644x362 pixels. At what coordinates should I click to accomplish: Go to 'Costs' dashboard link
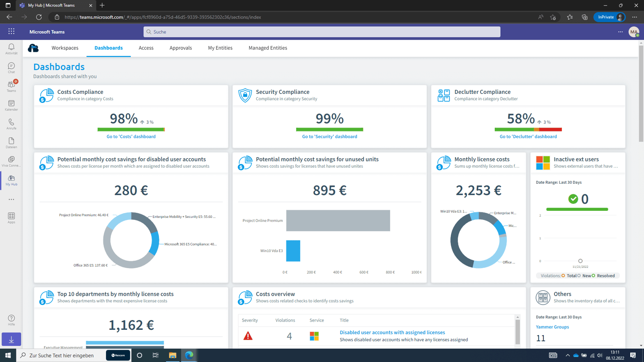131,137
